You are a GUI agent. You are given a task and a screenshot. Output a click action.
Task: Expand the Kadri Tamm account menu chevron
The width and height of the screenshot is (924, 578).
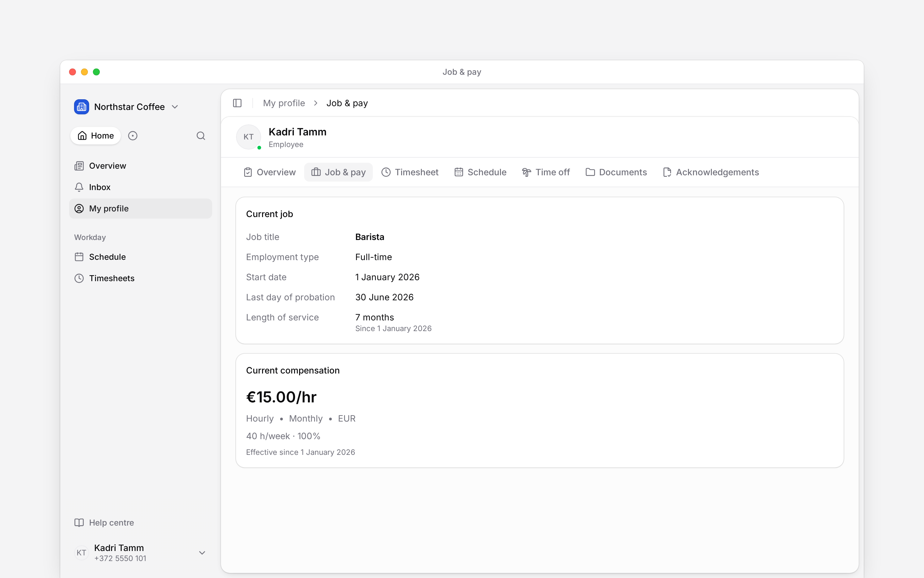coord(202,553)
